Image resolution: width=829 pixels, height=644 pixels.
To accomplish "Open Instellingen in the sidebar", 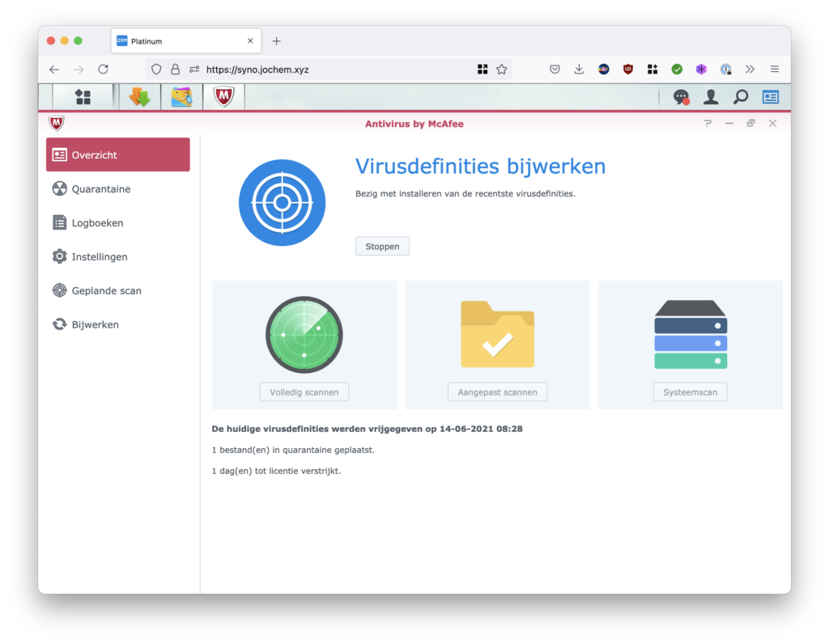I will [x=118, y=256].
